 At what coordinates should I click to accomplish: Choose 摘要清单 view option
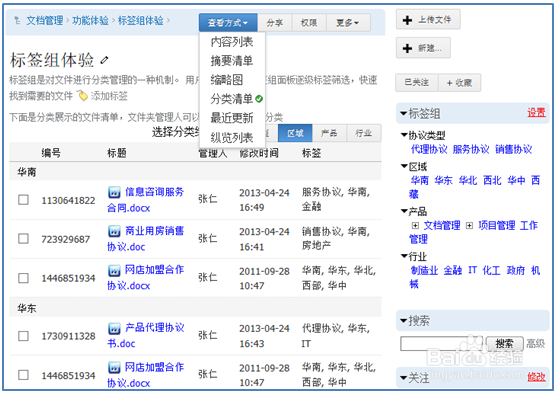tap(232, 61)
